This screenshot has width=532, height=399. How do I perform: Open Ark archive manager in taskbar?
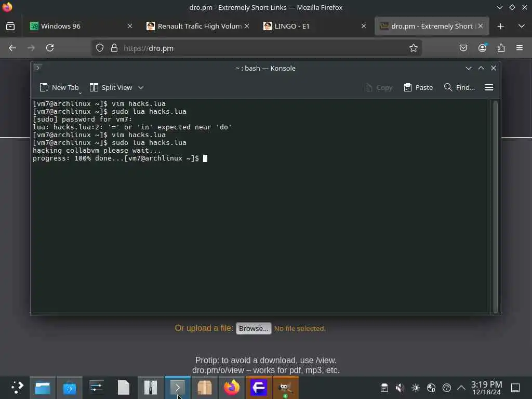(150, 388)
